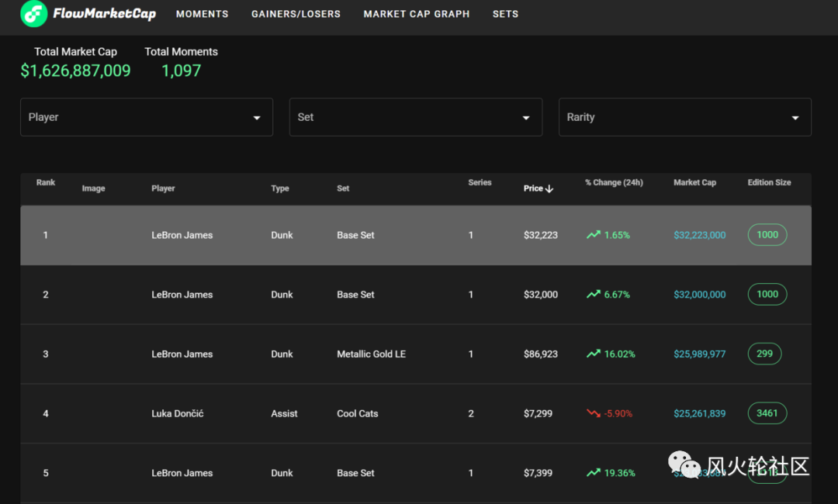Click the uptrend icon next to 19.36%
The width and height of the screenshot is (838, 504).
click(x=594, y=472)
